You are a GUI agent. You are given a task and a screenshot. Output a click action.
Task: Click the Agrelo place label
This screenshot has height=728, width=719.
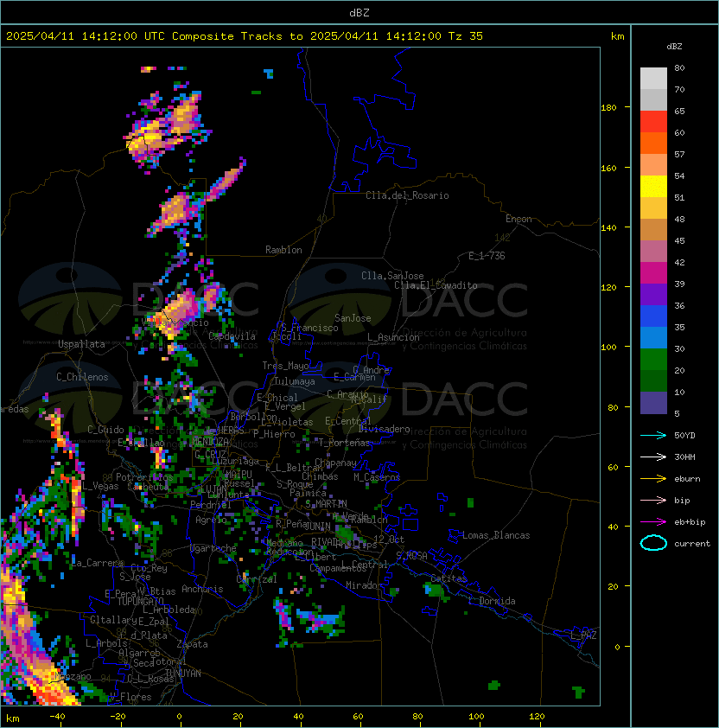[211, 520]
